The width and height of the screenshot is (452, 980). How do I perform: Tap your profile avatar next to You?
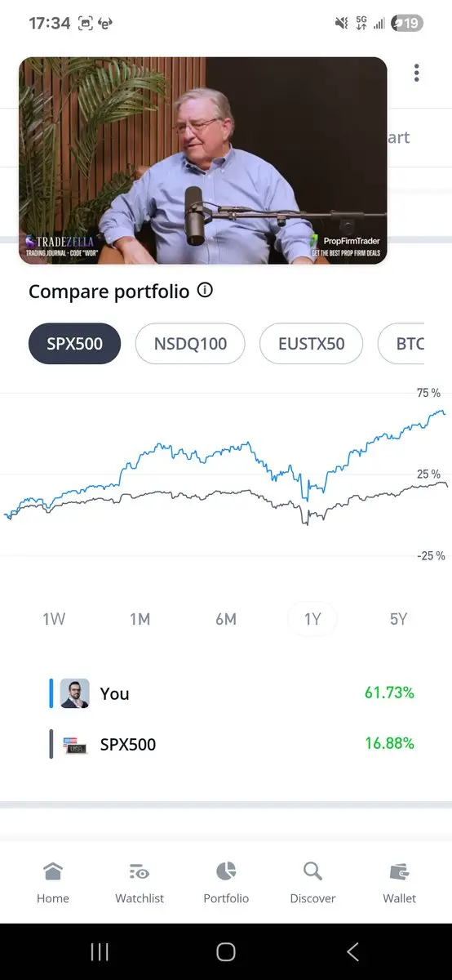point(75,693)
